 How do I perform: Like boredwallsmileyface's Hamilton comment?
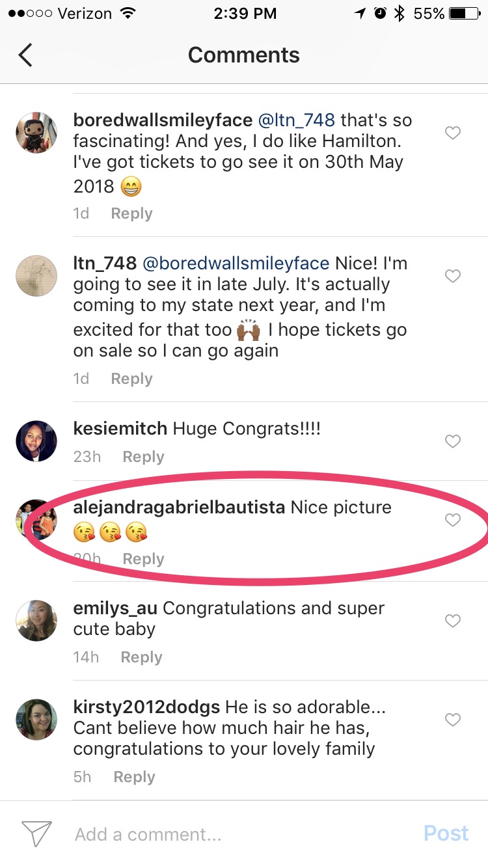pos(452,133)
